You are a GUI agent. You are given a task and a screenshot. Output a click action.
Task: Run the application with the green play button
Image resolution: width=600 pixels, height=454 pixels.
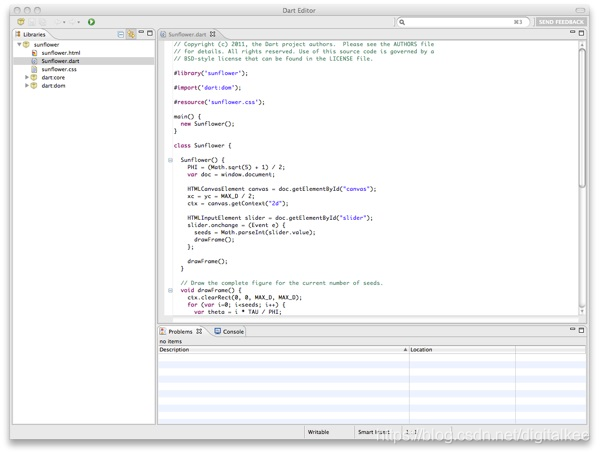tap(91, 22)
